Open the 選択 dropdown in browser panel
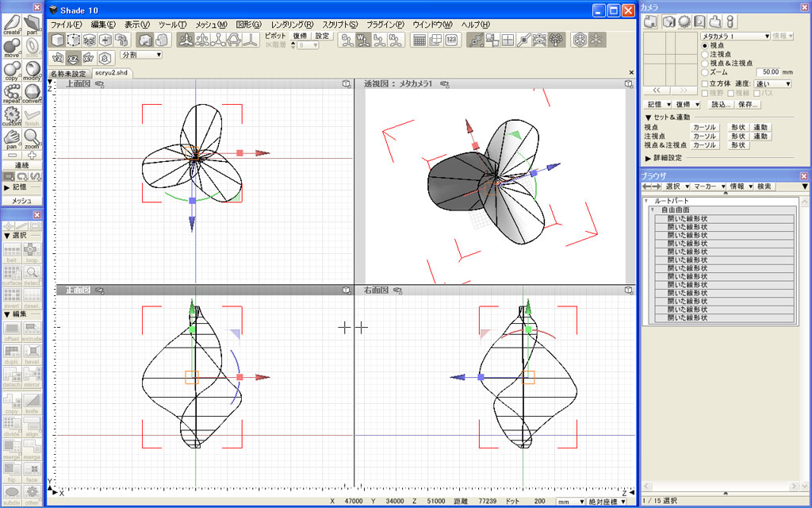Screen dimensions: 812x508 677,186
